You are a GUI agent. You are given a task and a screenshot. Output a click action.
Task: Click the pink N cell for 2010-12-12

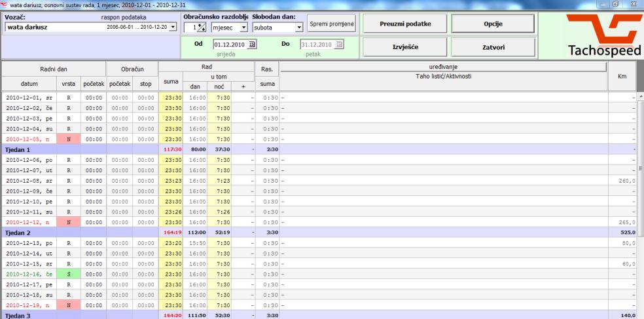[69, 222]
